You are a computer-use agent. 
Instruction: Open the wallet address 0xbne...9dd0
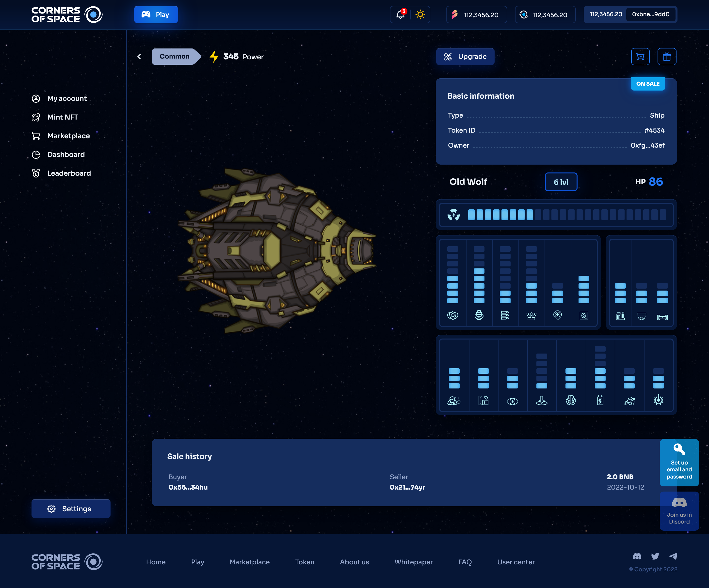pos(651,14)
